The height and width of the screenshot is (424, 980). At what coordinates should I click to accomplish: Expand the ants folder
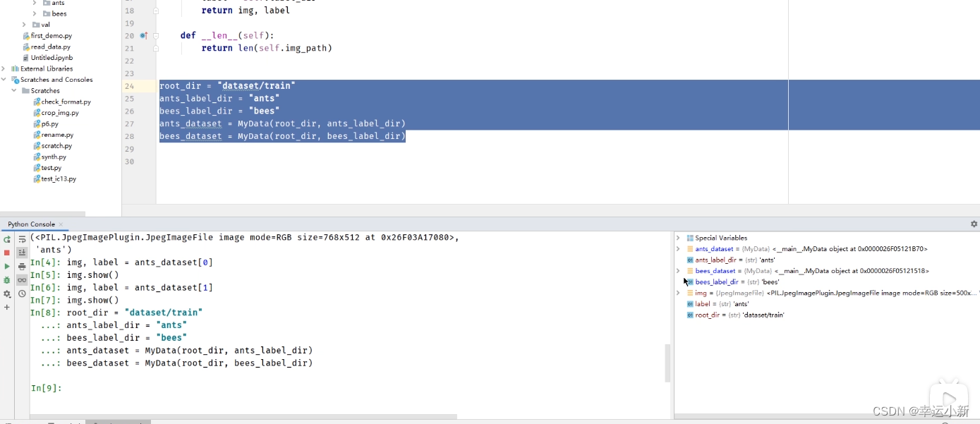coord(35,3)
